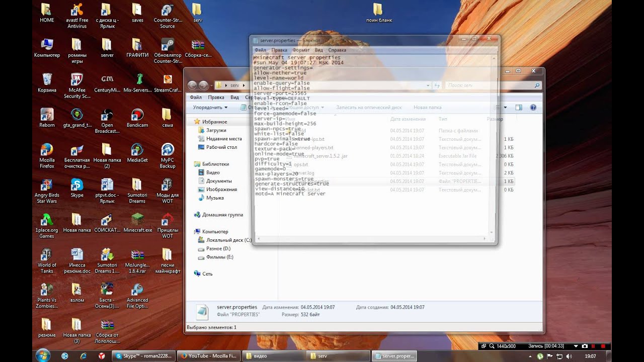Select Фильмы (E:) drive in sidebar
Screen dimensions: 644x362
pos(219,257)
